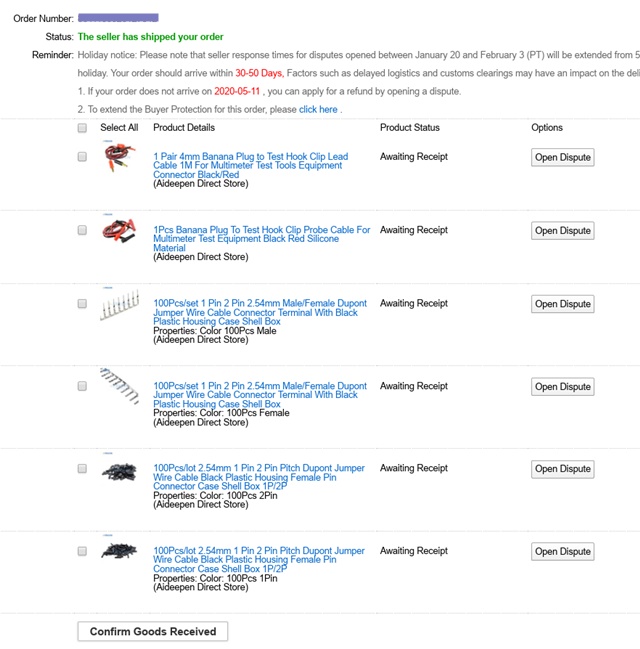Check the box for 1 Pair 4mm Banana Plug
Viewport: 640px width, 649px height.
point(82,157)
